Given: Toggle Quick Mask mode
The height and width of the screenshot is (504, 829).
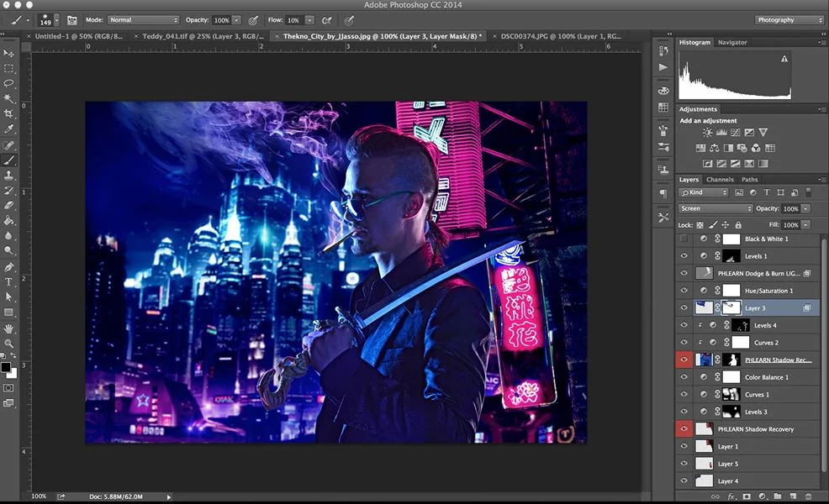Looking at the screenshot, I should (8, 387).
